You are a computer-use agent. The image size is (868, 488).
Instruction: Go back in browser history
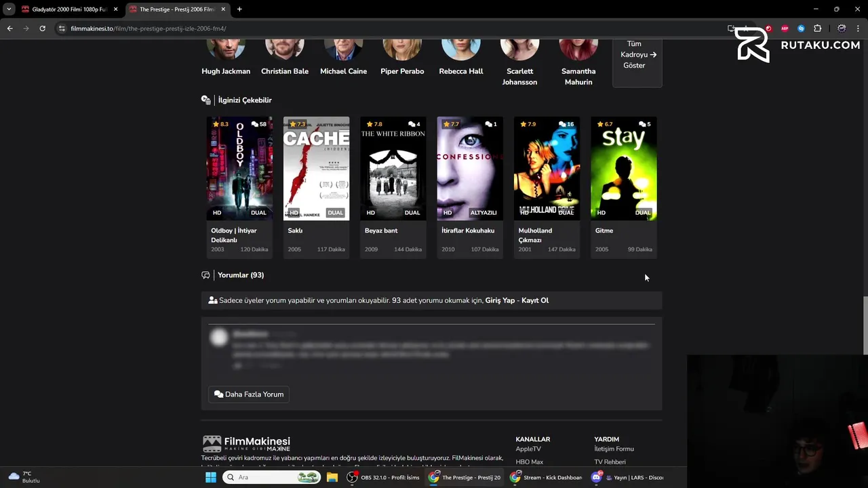(x=9, y=28)
